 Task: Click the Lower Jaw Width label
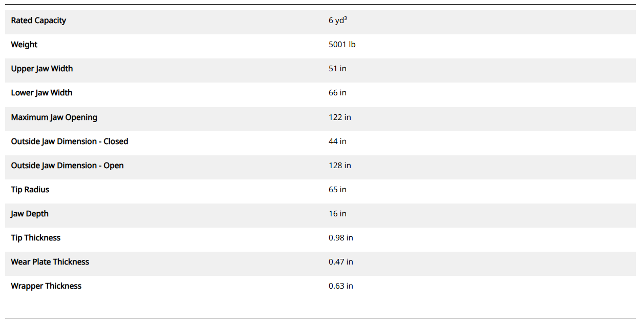coord(41,93)
